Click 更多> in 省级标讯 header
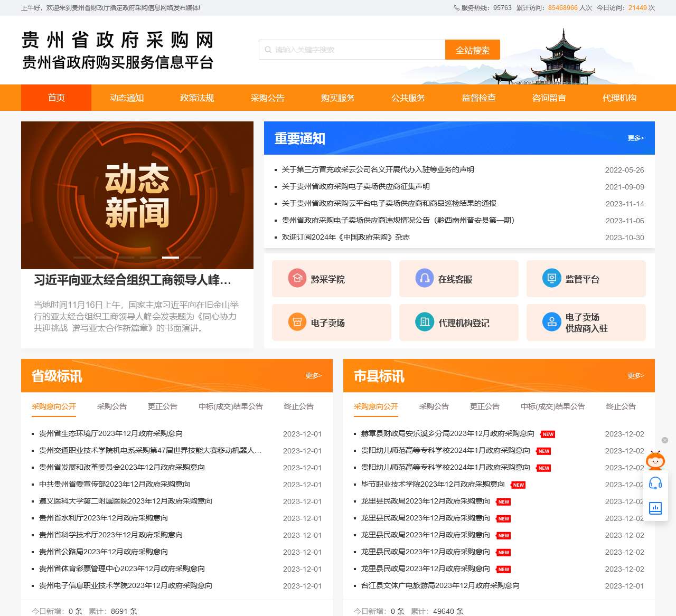This screenshot has height=616, width=676. 314,375
